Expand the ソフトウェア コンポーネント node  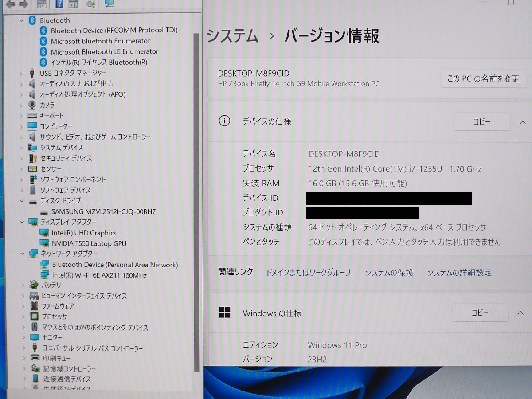click(21, 180)
